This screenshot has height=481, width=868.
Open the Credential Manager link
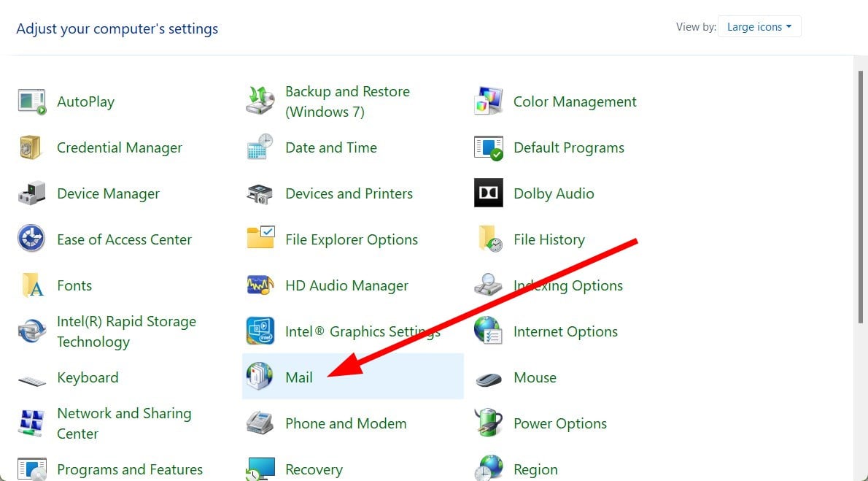click(x=120, y=147)
